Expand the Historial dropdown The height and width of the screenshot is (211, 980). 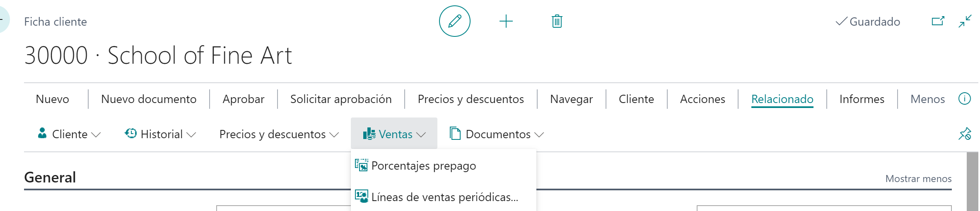(x=160, y=134)
